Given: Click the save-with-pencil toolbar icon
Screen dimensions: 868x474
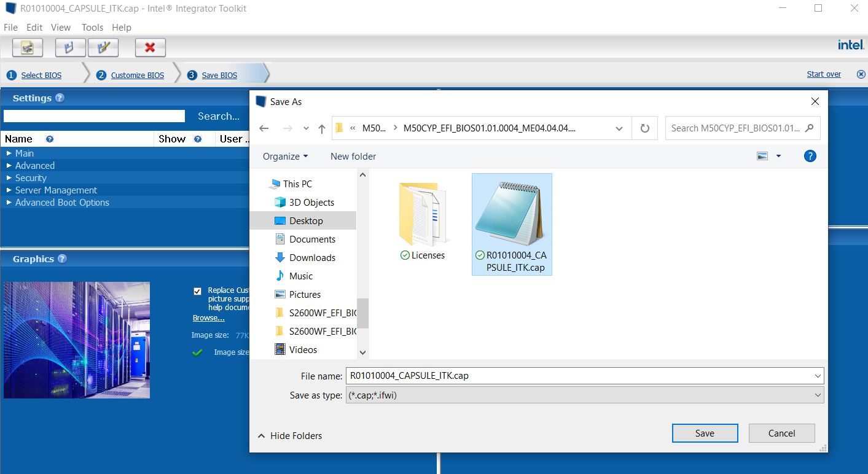Looking at the screenshot, I should pos(103,47).
